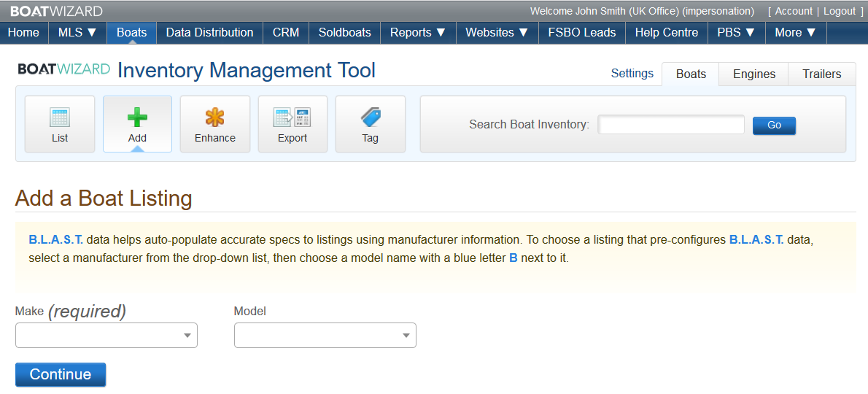Screen dimensions: 868x394
Task: Click the BoatWizard logo in header bar
Action: 56,11
